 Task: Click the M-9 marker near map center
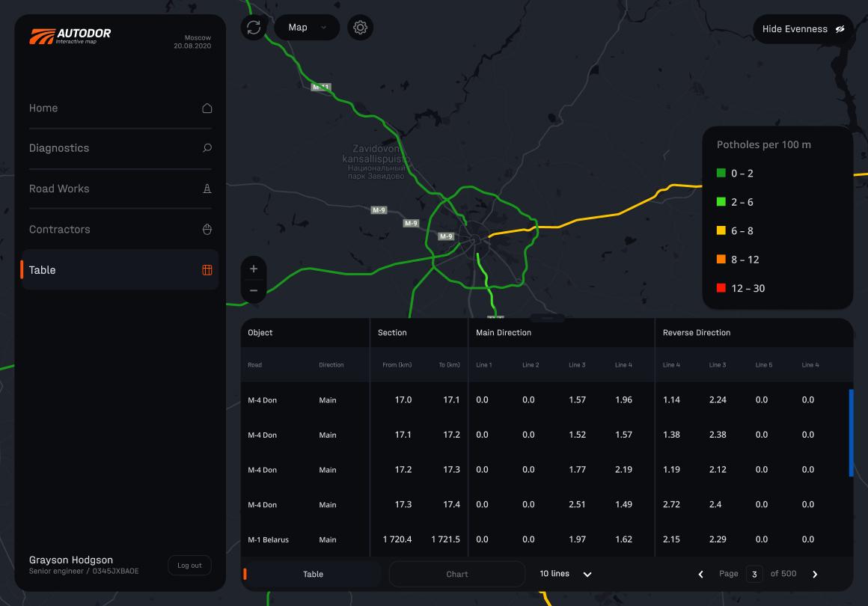[x=446, y=236]
